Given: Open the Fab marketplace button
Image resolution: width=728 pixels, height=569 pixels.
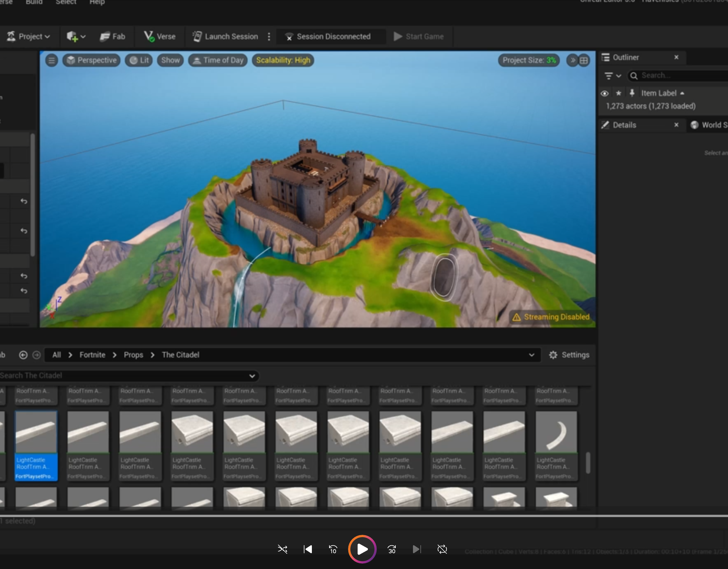Looking at the screenshot, I should tap(113, 37).
